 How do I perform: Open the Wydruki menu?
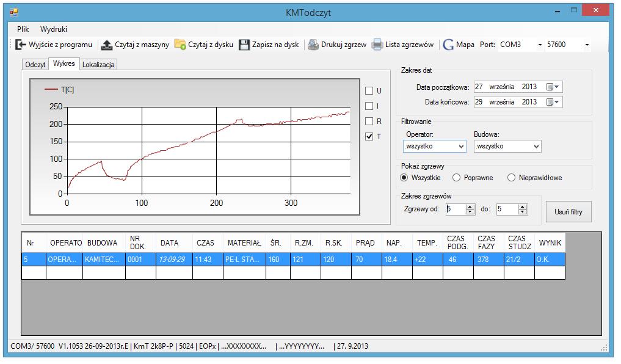[x=54, y=29]
